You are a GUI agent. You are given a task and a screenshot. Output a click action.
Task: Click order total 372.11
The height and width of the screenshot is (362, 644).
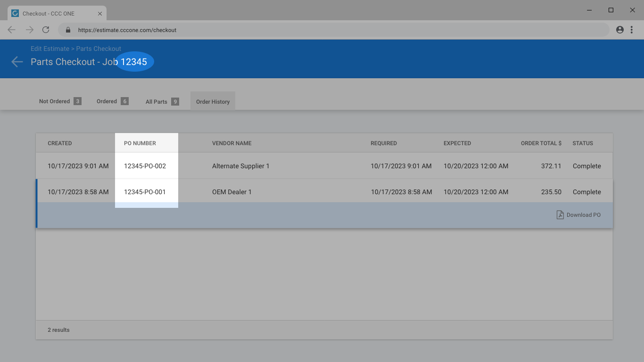pyautogui.click(x=551, y=166)
